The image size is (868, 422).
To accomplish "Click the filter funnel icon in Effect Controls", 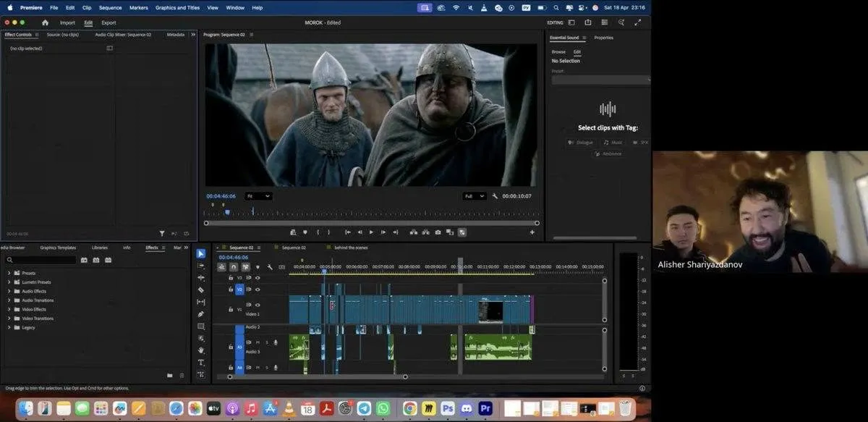I will tap(162, 234).
